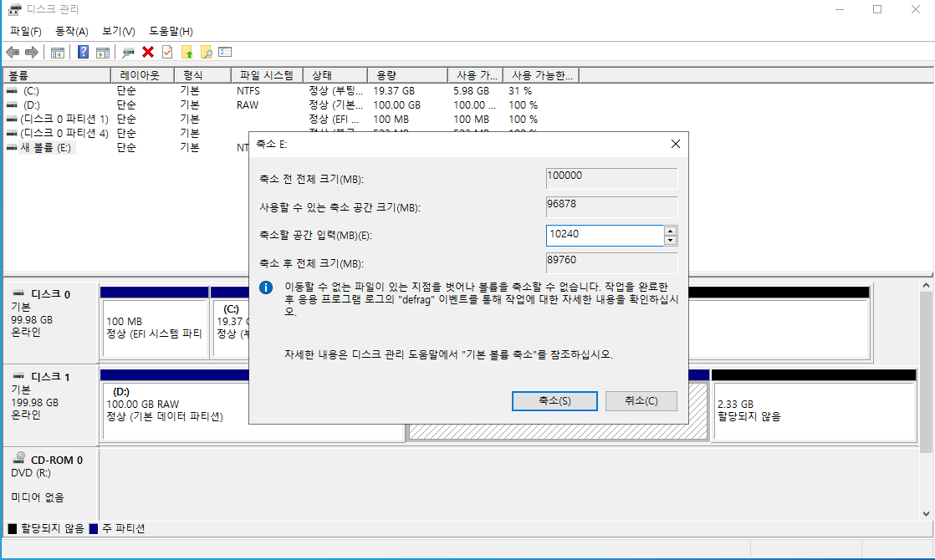Viewport: 935px width, 560px height.
Task: Click the Back arrow toolbar icon
Action: tap(13, 53)
